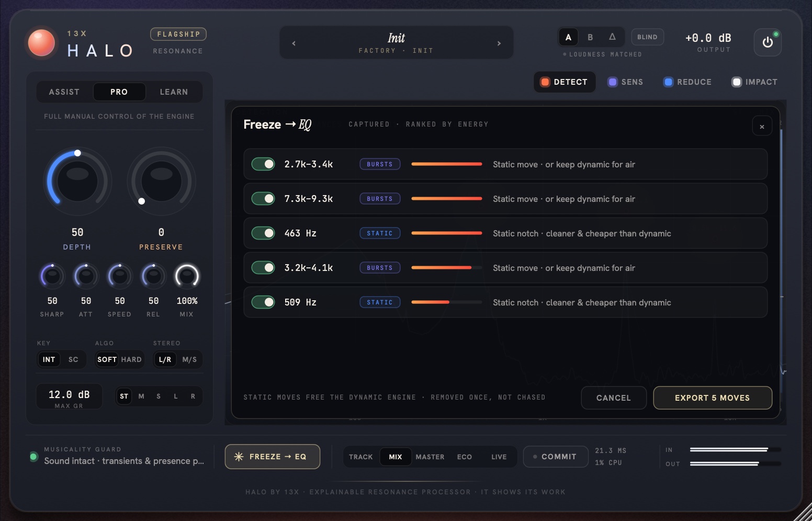This screenshot has width=812, height=521.
Task: Select the ST channel monitor
Action: point(124,397)
